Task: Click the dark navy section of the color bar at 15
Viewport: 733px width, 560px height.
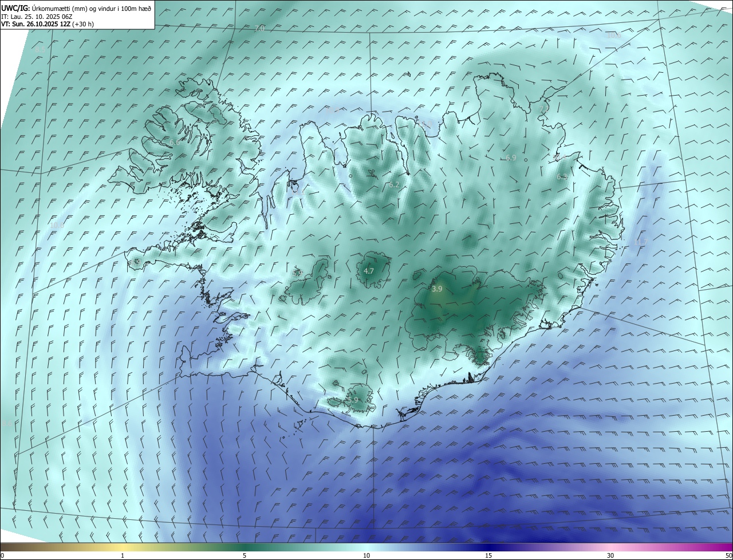Action: [488, 547]
